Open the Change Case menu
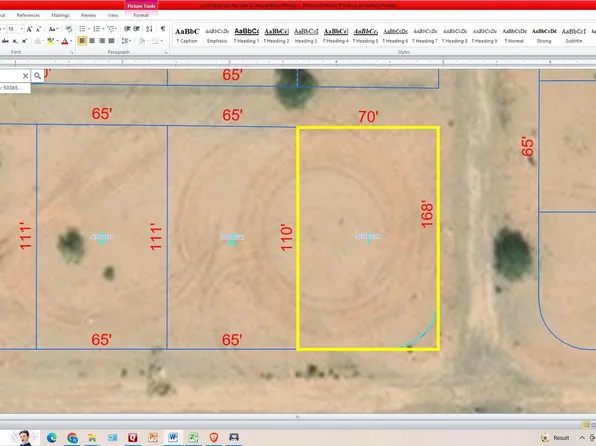 pyautogui.click(x=53, y=29)
